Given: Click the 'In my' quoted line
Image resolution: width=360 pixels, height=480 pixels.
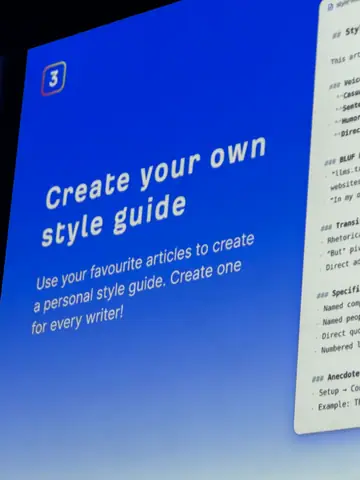Looking at the screenshot, I should (344, 198).
